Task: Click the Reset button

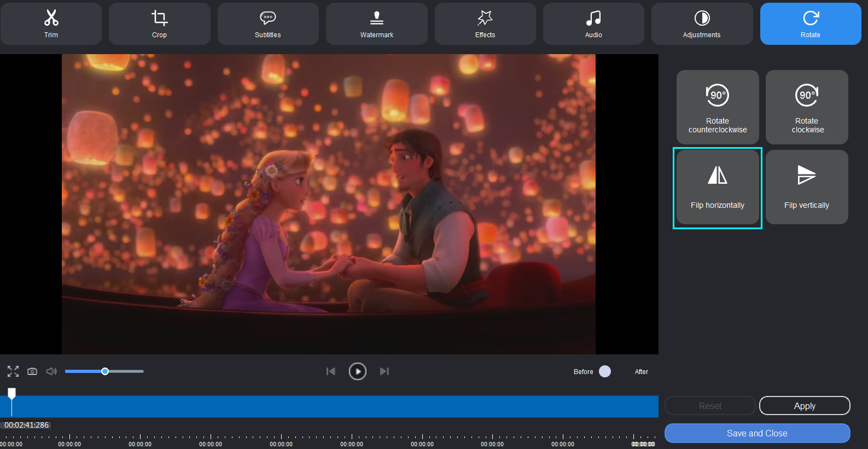Action: (710, 406)
